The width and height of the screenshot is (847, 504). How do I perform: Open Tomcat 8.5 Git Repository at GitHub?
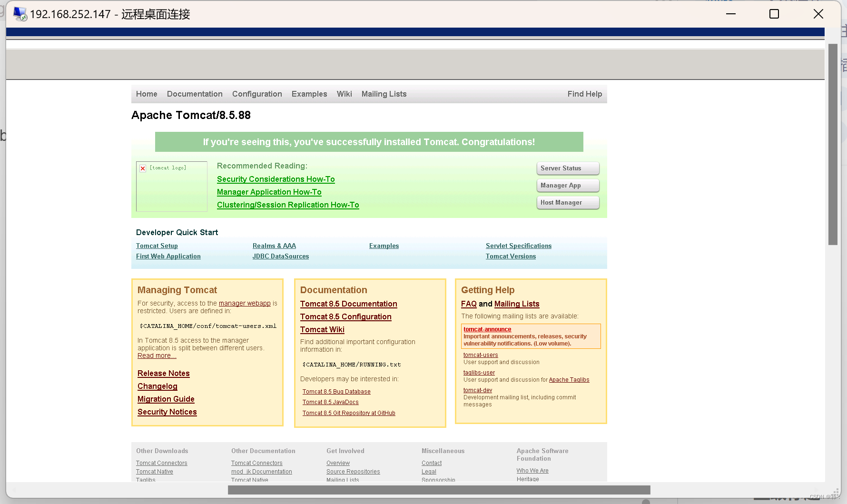tap(349, 413)
